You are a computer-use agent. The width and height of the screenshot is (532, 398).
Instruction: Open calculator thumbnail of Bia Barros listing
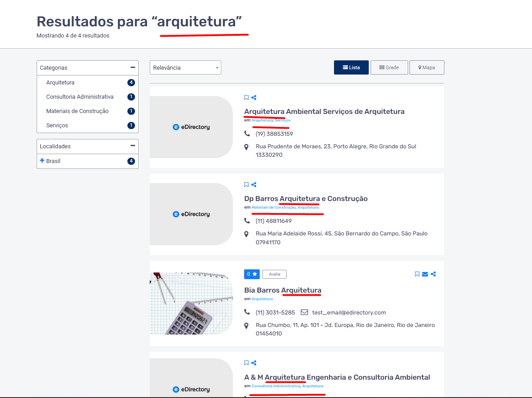point(191,303)
